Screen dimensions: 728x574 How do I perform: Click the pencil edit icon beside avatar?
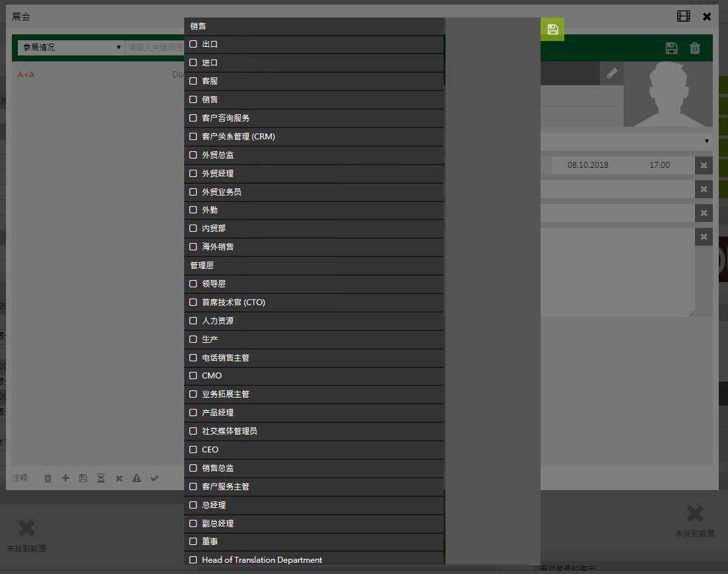612,73
